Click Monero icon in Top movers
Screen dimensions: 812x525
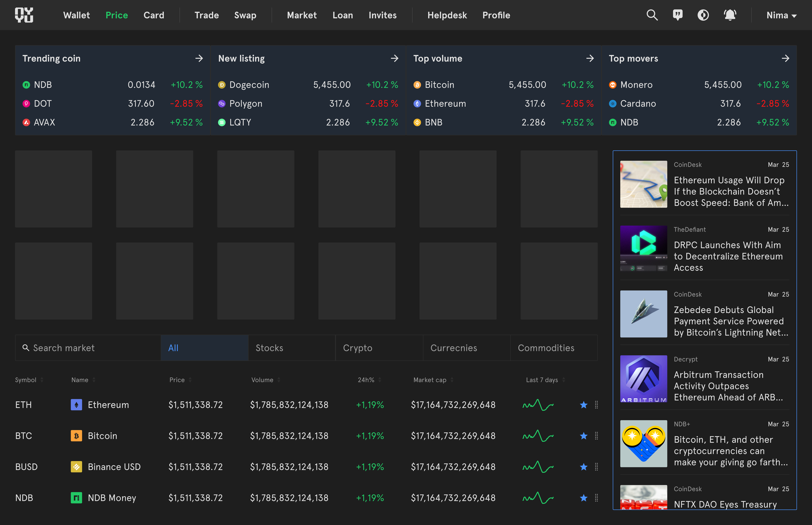click(x=613, y=85)
